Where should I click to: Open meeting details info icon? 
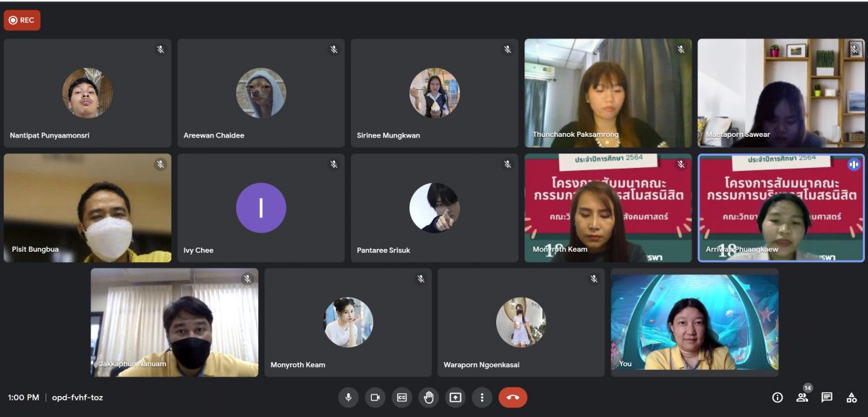tap(778, 397)
